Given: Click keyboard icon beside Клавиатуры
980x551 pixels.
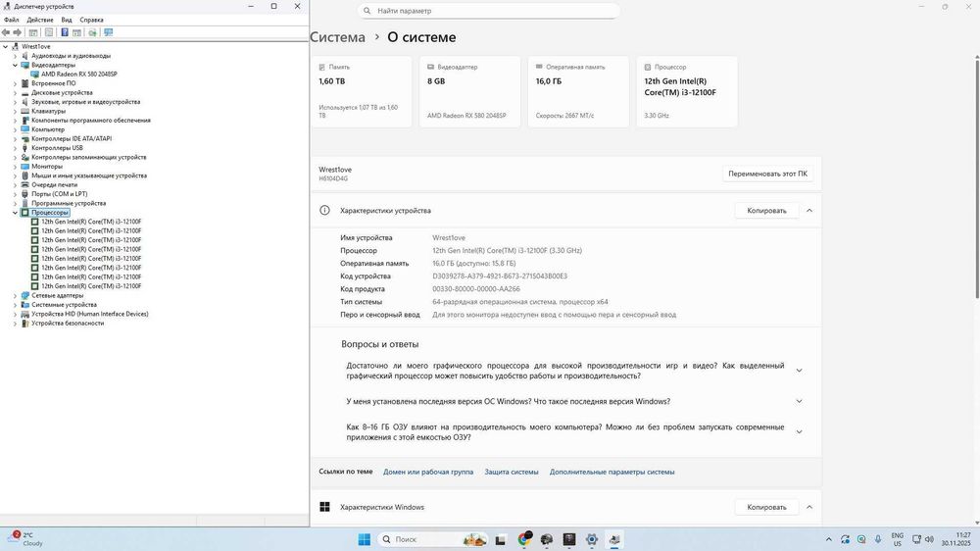Looking at the screenshot, I should (25, 111).
